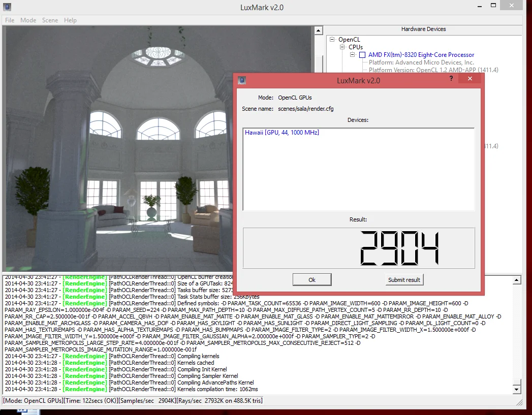Screen dimensions: 532x415
Task: Tick the AMD FX-8320 processor checkbox
Action: pos(362,55)
